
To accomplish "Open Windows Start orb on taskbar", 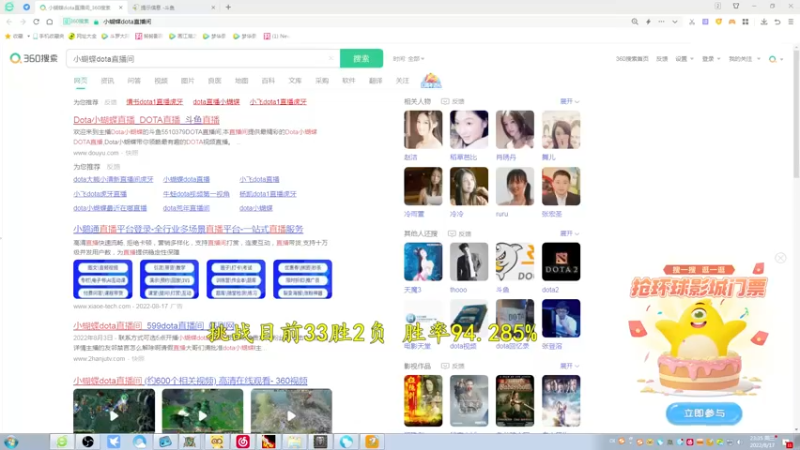I will coord(11,441).
